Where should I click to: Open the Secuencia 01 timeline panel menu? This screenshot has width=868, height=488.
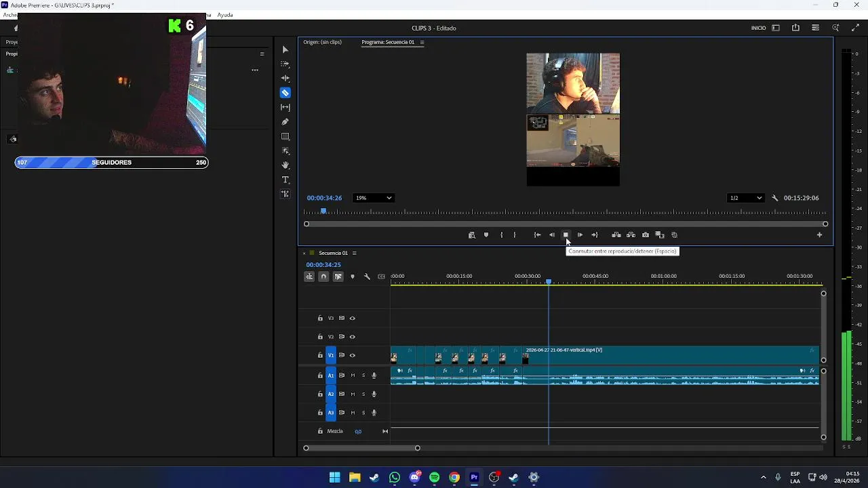tap(354, 253)
